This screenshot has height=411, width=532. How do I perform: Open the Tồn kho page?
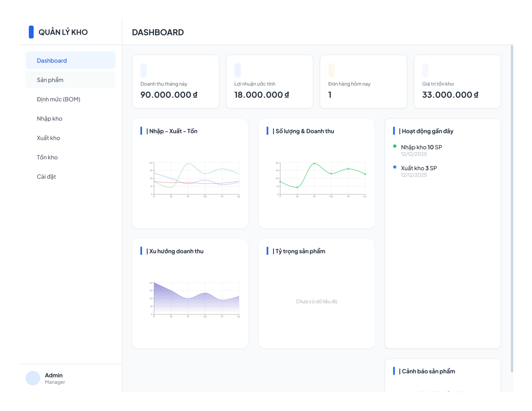[70, 157]
